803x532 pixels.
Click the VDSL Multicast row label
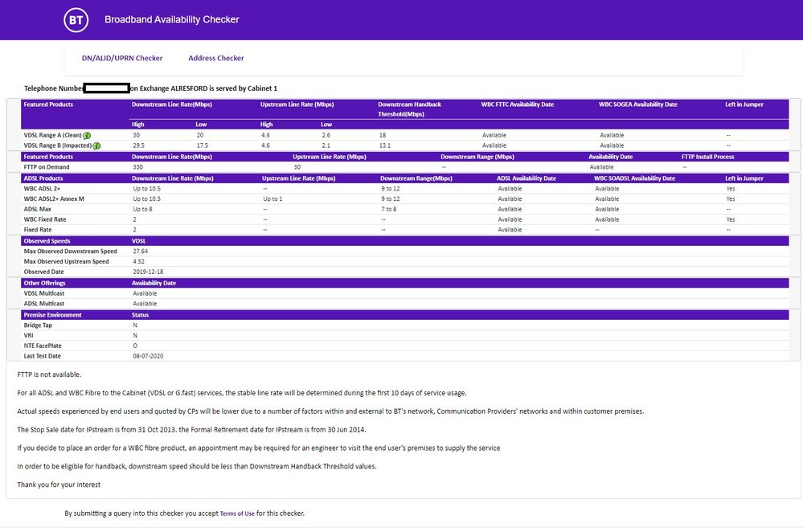(x=46, y=293)
